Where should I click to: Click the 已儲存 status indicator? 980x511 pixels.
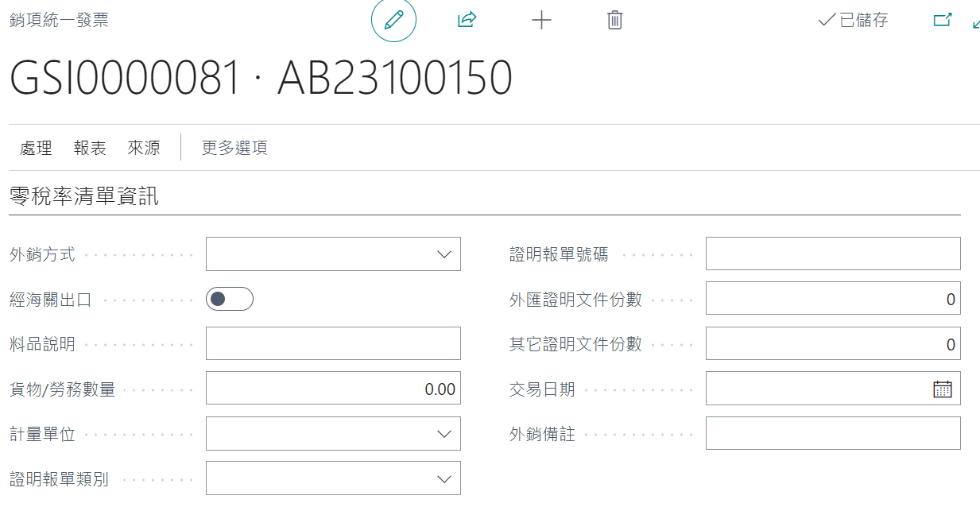[853, 21]
